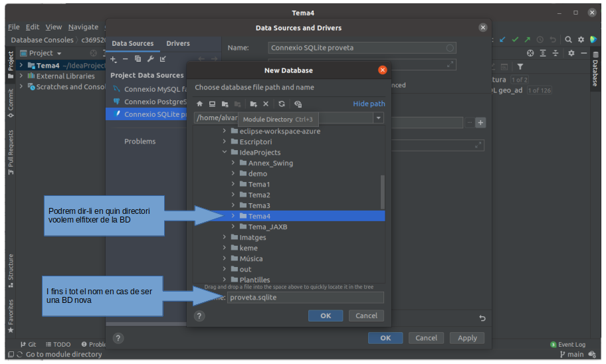Click the expand all icon in Database panel
This screenshot has width=606, height=364.
point(543,53)
